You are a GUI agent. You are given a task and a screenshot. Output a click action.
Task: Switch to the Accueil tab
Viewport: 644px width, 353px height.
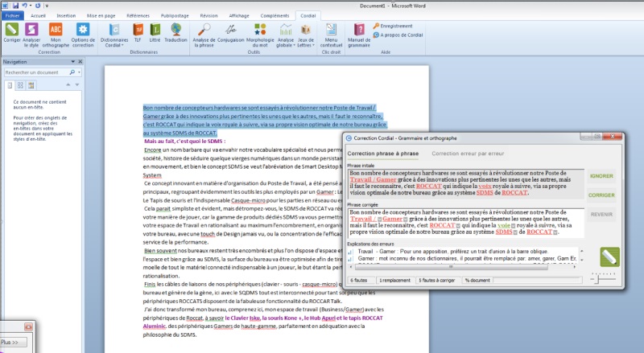tap(38, 15)
